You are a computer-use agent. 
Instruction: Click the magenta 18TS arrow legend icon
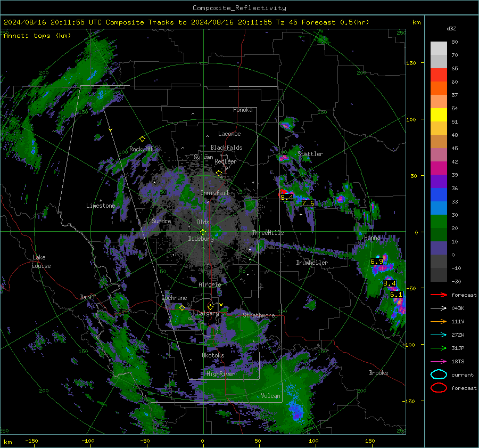pyautogui.click(x=439, y=362)
